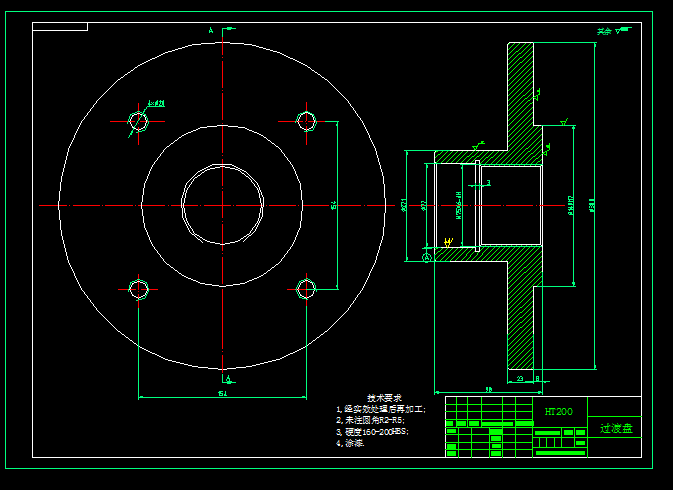Viewport: 673px width, 490px height.
Task: Select note line 4,涂漆
Action: click(350, 443)
